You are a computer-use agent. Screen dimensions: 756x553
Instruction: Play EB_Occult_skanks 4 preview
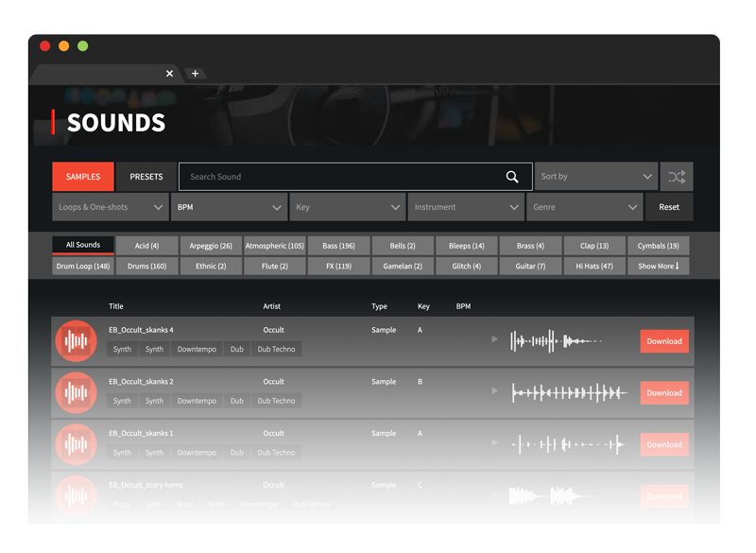[x=494, y=339]
